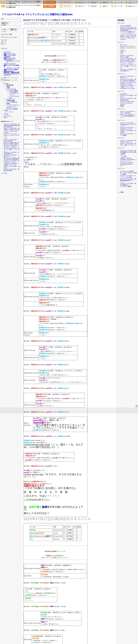This screenshot has height=644, width=138.
Task: Open D2ndテストXその3597 in recently created pages
Action: point(11,170)
